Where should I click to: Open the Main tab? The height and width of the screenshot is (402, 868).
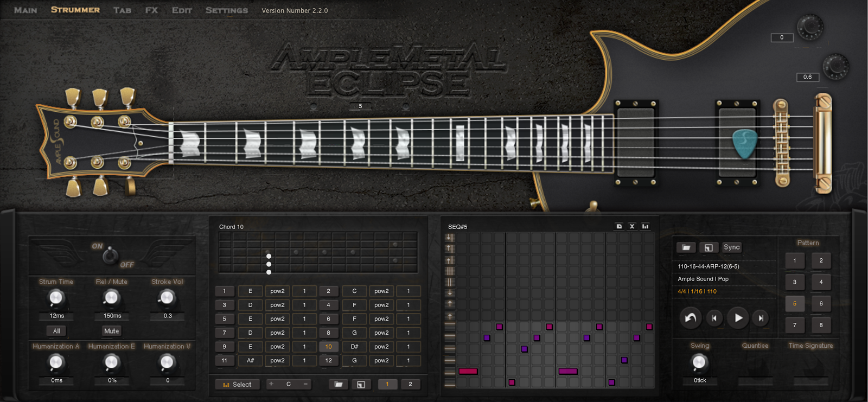coord(25,10)
